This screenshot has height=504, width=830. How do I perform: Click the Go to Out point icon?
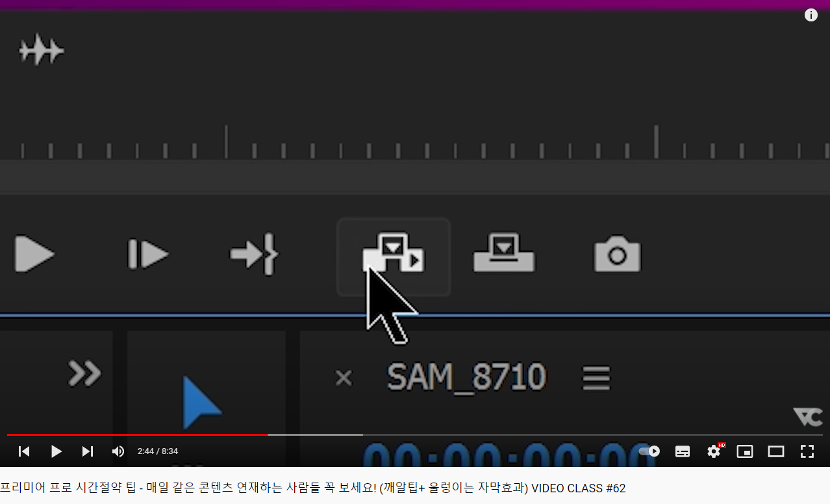point(255,254)
